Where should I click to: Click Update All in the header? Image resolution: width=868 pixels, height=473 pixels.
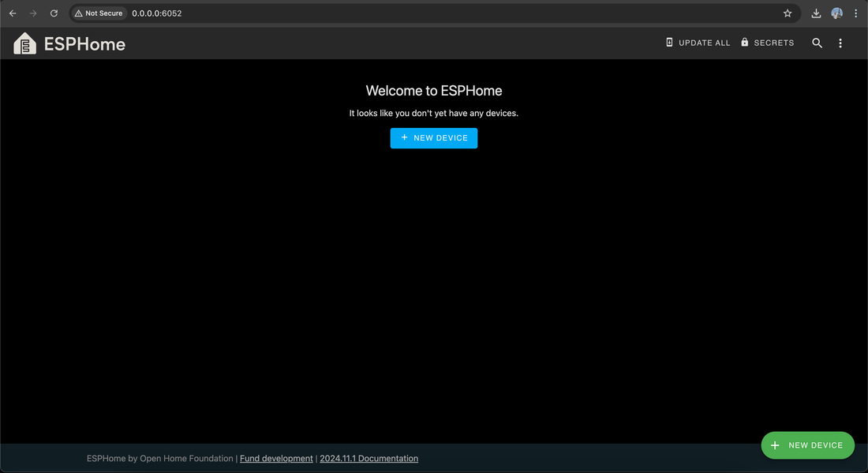[698, 42]
